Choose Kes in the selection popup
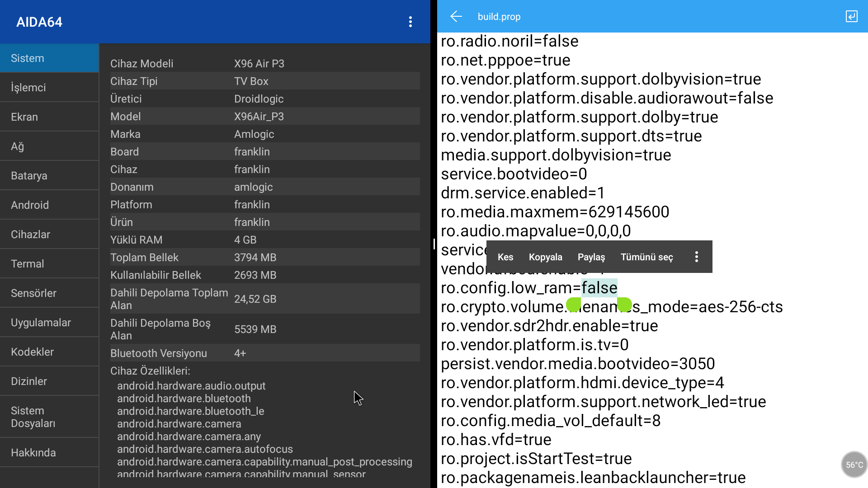The image size is (868, 488). (x=505, y=257)
